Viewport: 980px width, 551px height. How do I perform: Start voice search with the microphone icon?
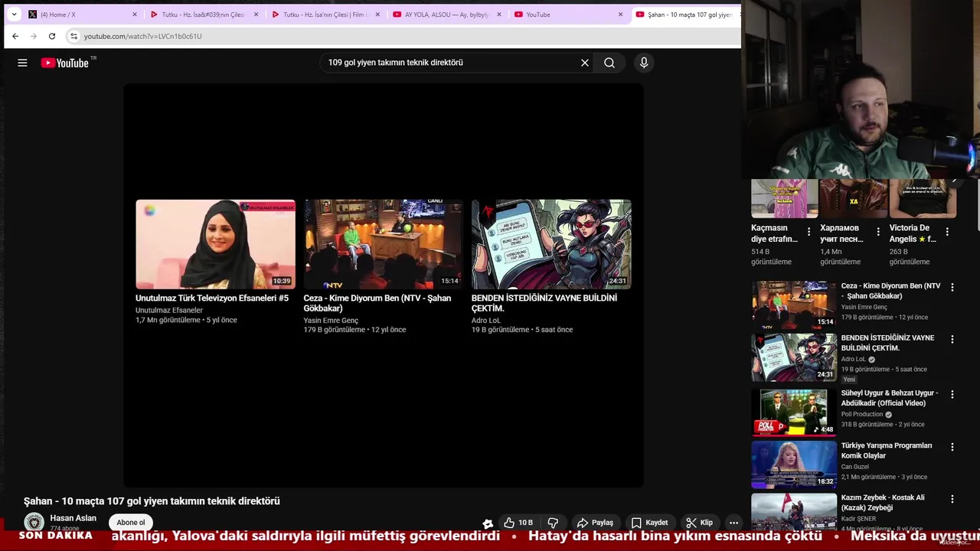pos(644,63)
